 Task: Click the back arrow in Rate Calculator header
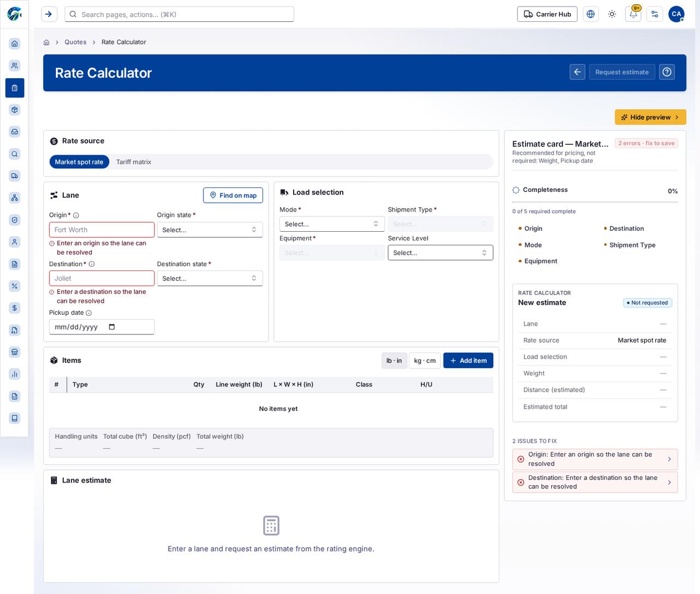(x=577, y=72)
